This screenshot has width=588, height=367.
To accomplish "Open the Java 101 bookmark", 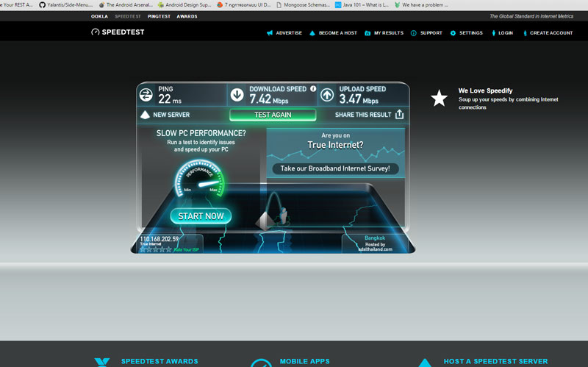I will 362,5.
